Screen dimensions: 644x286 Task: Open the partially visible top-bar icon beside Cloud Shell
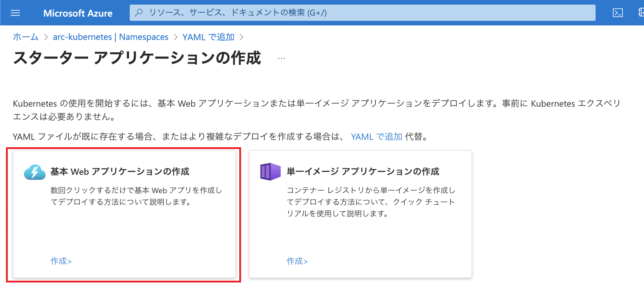click(641, 13)
